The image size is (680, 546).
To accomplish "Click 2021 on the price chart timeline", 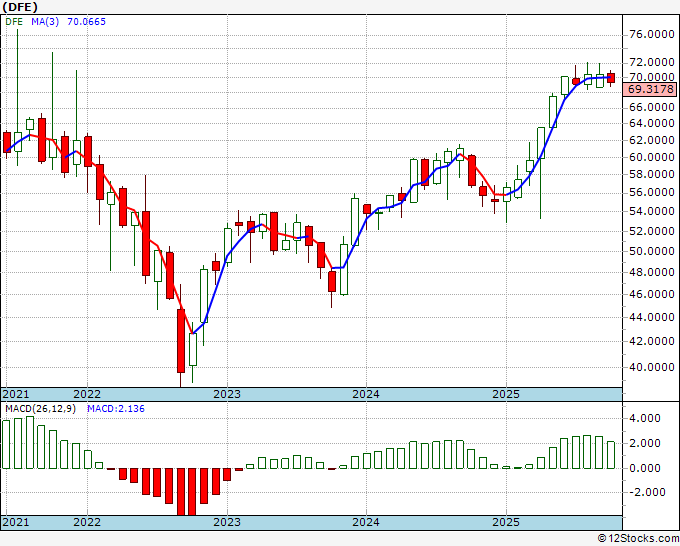I will (x=16, y=394).
